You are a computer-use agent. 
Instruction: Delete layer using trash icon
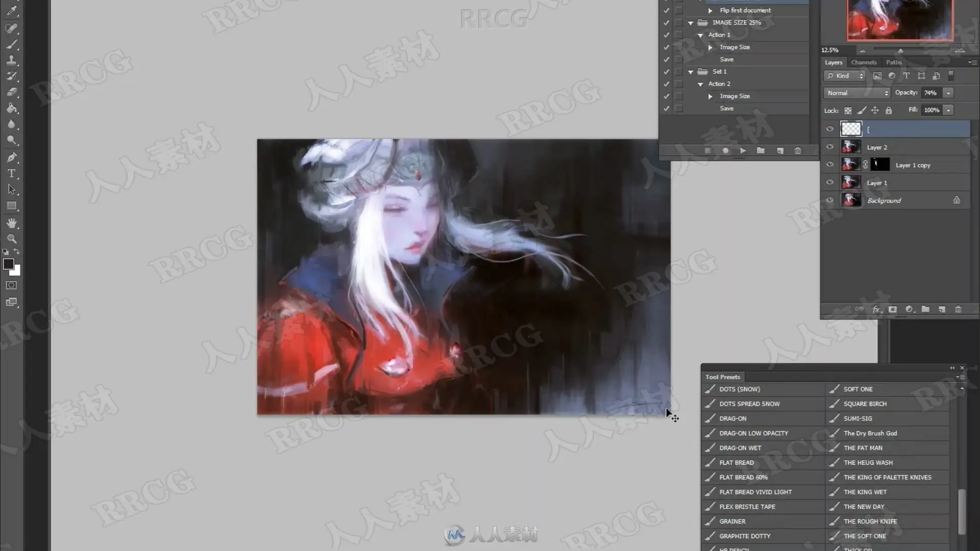pos(958,309)
